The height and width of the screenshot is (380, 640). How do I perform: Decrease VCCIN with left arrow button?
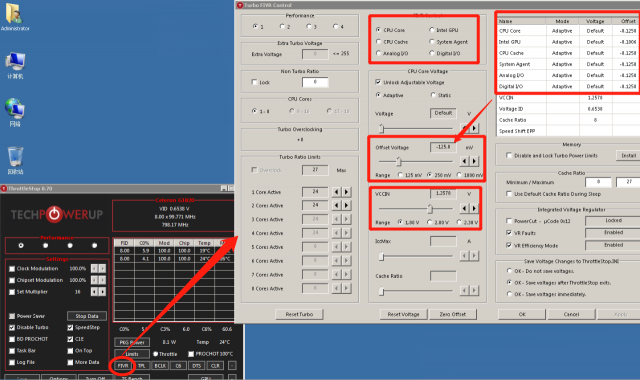(464, 208)
